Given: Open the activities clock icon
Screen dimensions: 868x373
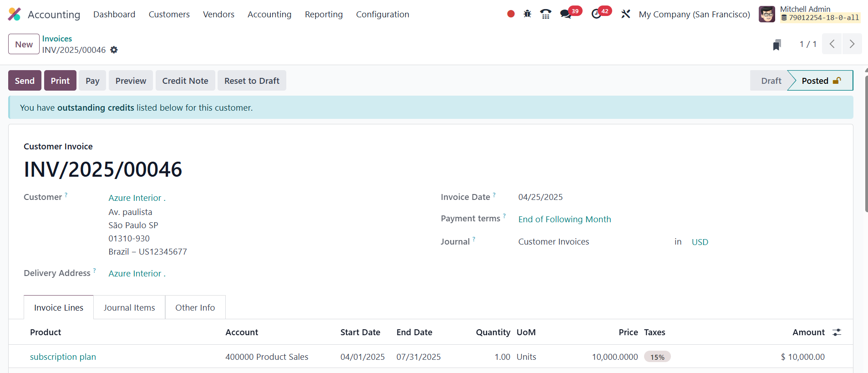Looking at the screenshot, I should click(x=596, y=14).
